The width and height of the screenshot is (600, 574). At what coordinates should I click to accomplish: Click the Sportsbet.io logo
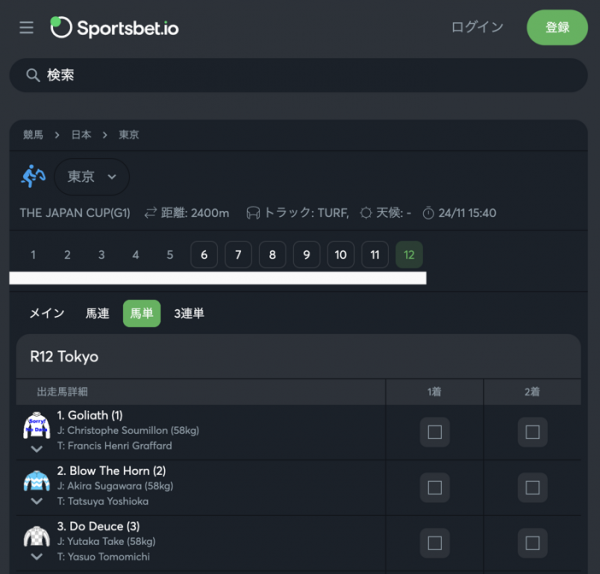point(114,28)
